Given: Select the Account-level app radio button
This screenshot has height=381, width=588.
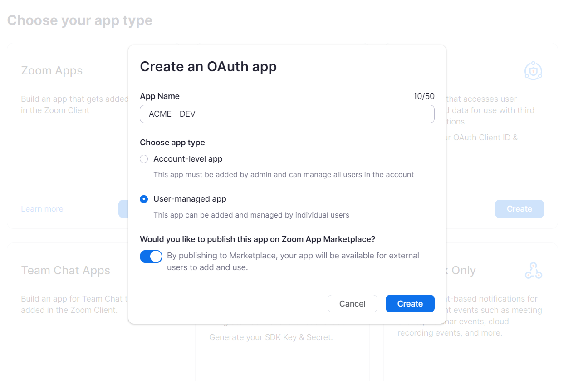Looking at the screenshot, I should 144,159.
